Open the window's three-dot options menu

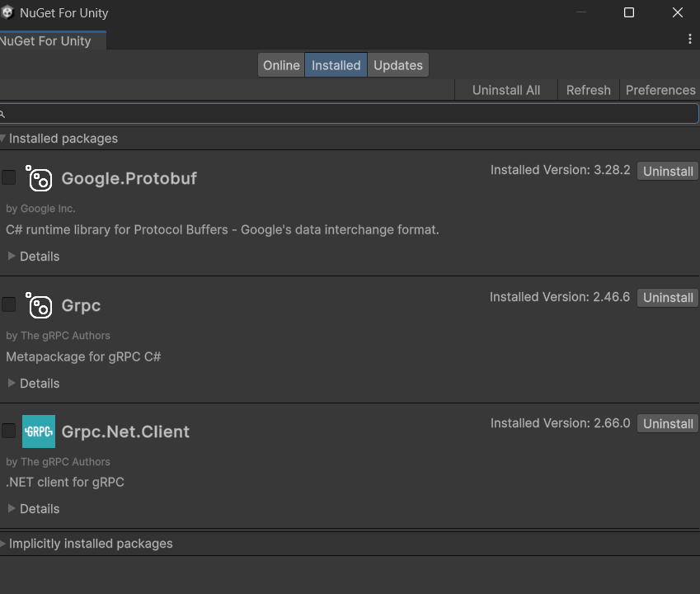pos(690,39)
